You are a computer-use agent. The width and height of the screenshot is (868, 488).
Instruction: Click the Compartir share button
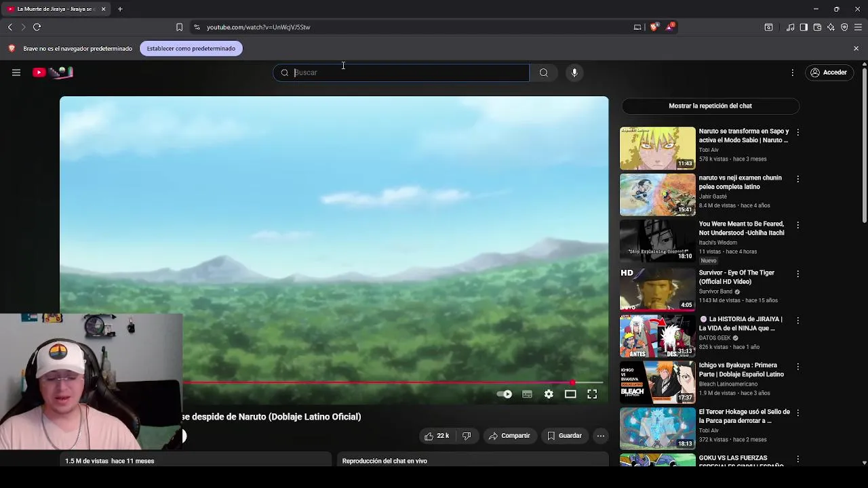click(x=509, y=436)
